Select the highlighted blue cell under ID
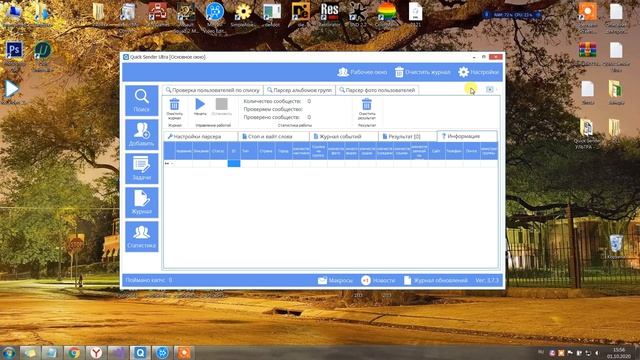The width and height of the screenshot is (640, 360). pyautogui.click(x=234, y=163)
